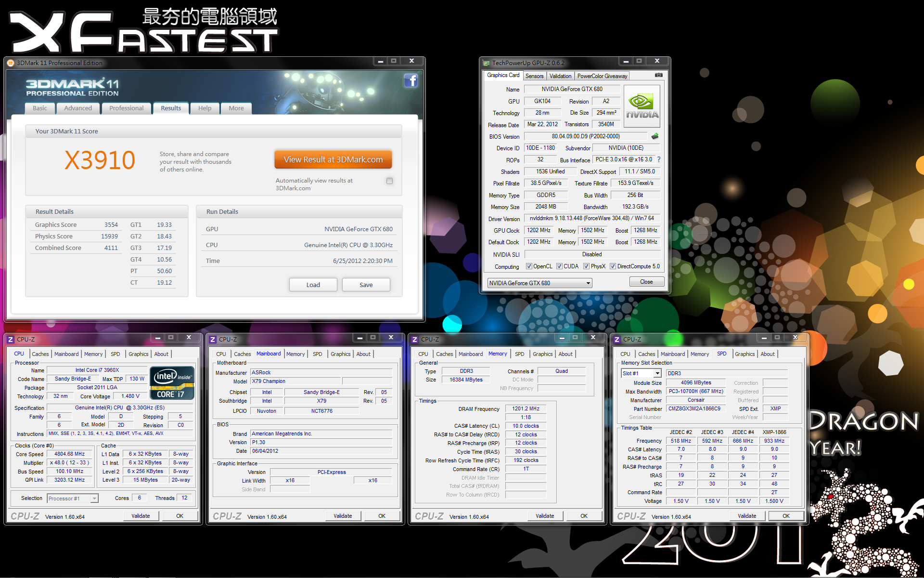This screenshot has height=578, width=924.
Task: Click the BIOS Version field in GPU-Z
Action: coord(586,136)
